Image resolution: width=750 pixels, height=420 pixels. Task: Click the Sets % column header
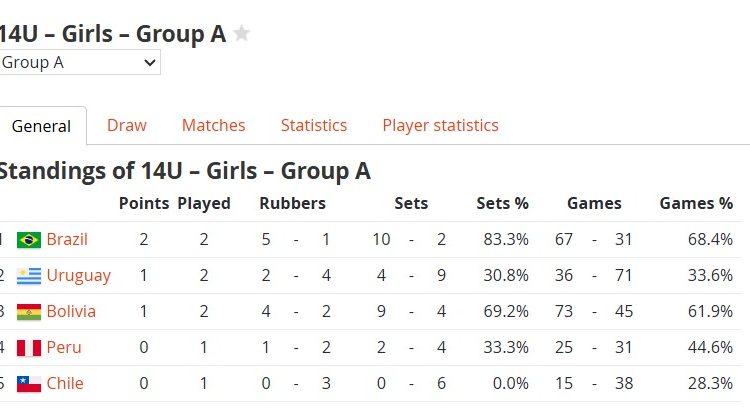coord(502,203)
